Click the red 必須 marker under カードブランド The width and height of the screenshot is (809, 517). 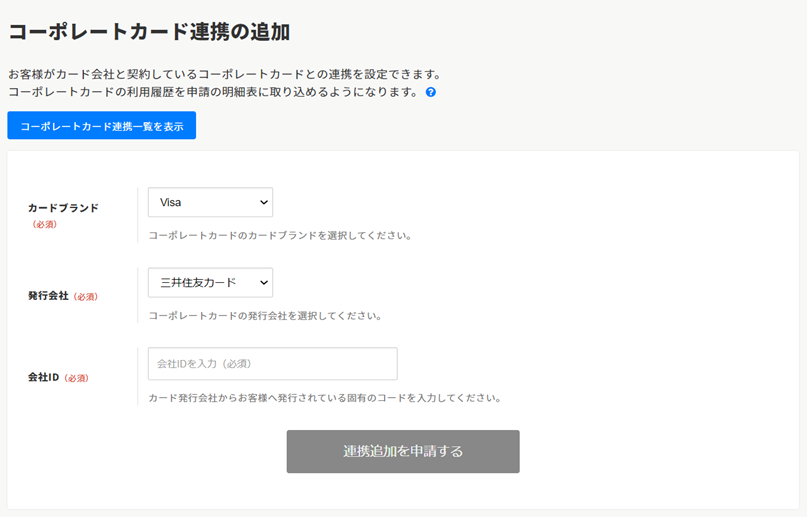tap(45, 225)
